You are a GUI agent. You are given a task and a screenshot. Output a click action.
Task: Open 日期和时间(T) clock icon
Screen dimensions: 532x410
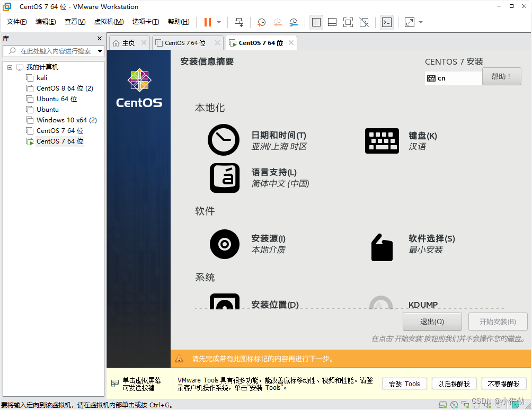[x=223, y=140]
